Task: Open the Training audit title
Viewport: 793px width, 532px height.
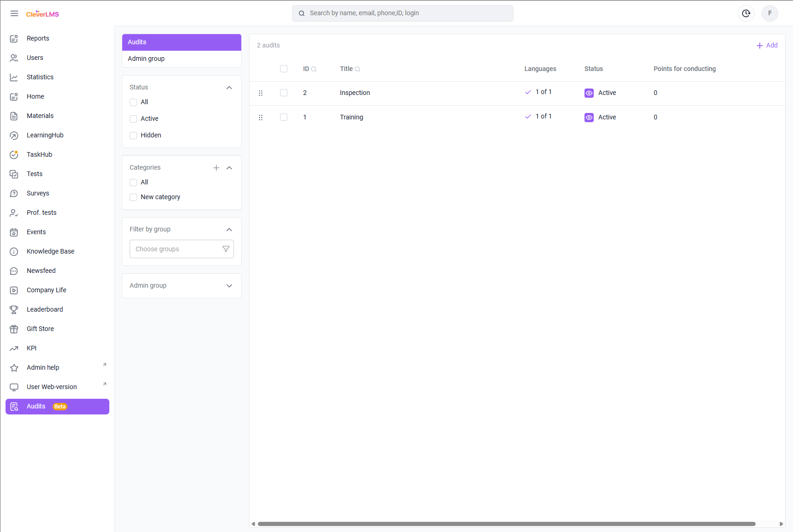Action: point(352,117)
